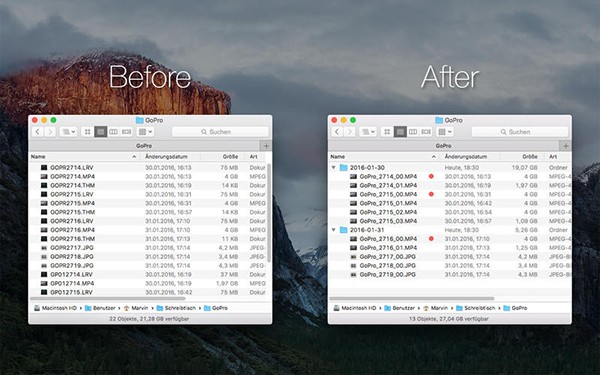Toggle sort order on left Name column
600x375 pixels.
84,157
